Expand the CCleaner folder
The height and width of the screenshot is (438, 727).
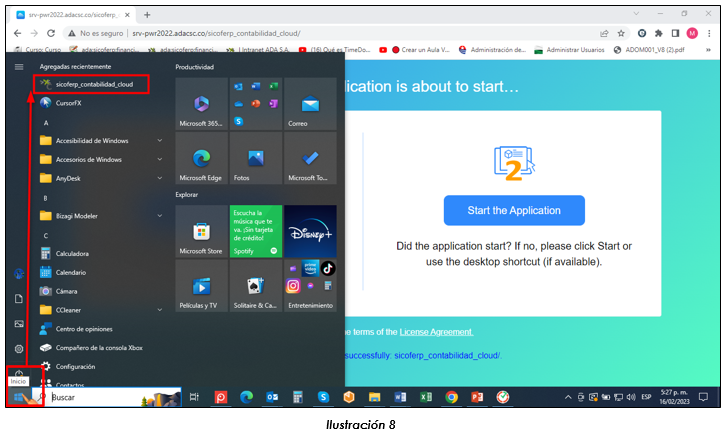[98, 310]
